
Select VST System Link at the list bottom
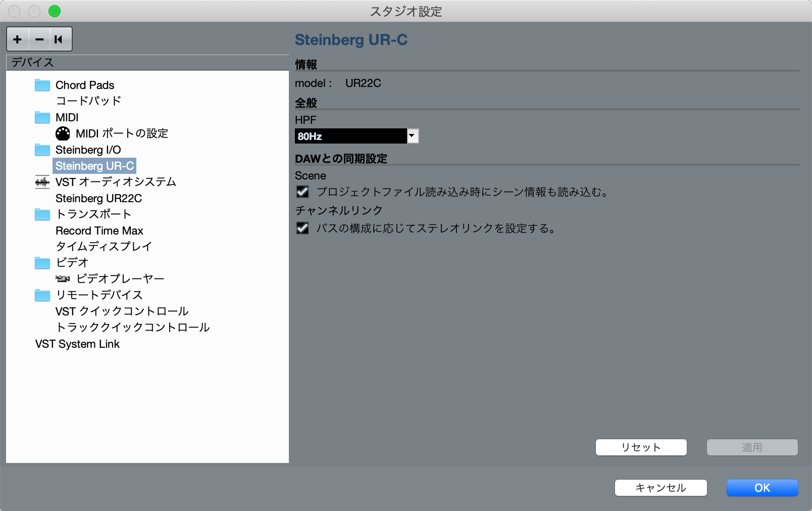[x=77, y=344]
